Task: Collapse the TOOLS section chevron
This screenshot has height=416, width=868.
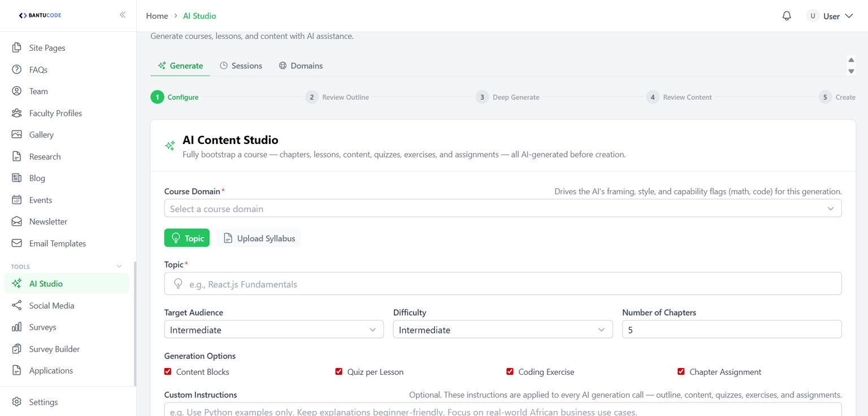Action: pos(119,266)
